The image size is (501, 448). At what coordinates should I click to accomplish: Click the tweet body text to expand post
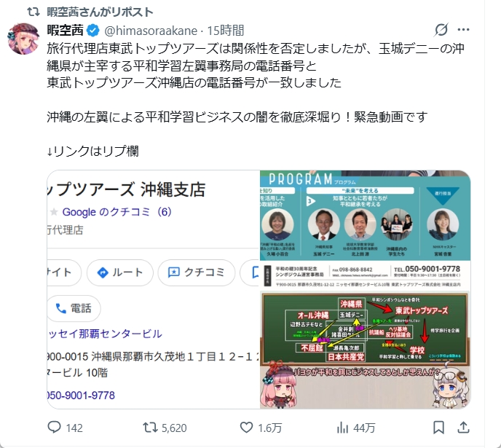pos(256,100)
